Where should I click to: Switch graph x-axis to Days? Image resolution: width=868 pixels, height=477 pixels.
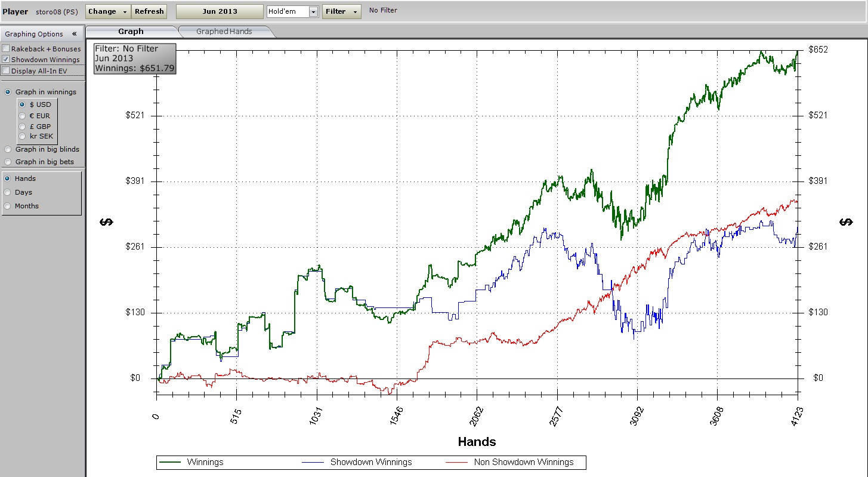coord(8,192)
